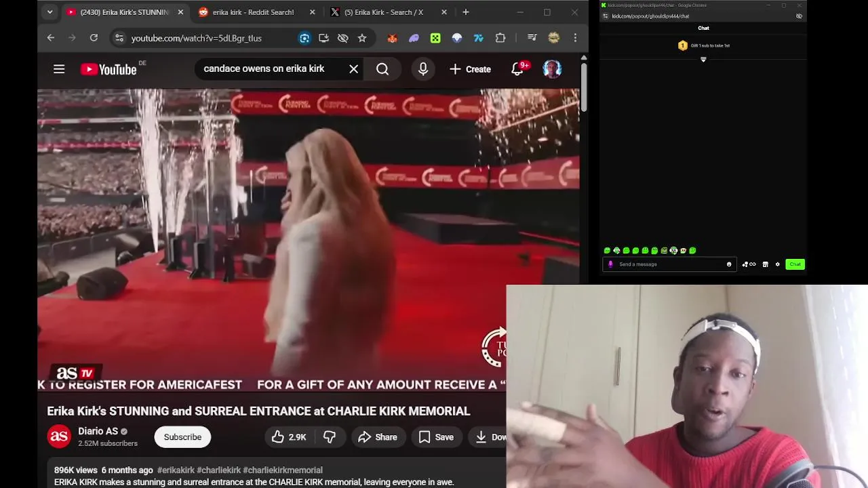868x488 pixels.
Task: Click the video player to pause
Action: (309, 241)
